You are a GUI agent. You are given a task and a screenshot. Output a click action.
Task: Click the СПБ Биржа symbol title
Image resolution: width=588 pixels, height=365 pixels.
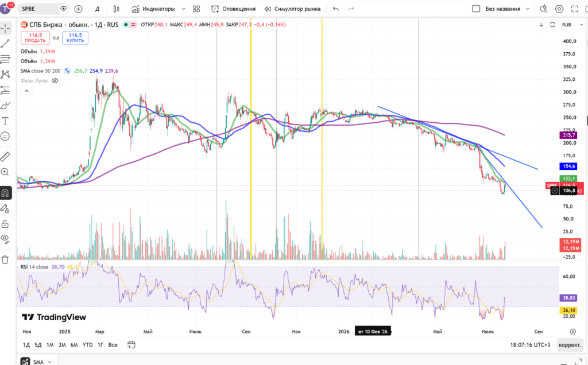pos(59,25)
